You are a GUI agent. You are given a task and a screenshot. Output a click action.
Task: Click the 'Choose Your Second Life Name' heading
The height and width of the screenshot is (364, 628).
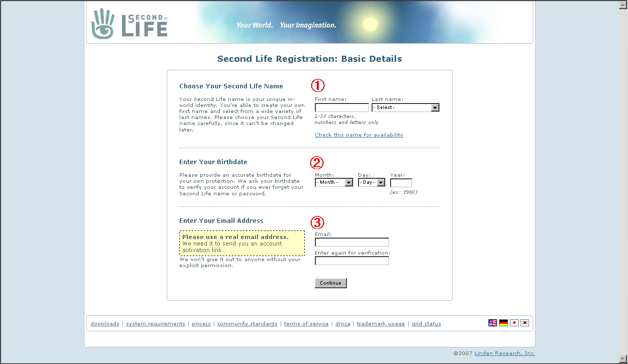(x=231, y=86)
